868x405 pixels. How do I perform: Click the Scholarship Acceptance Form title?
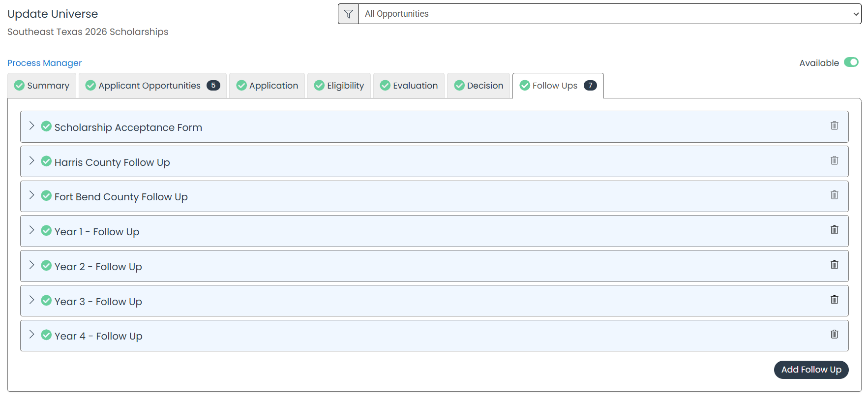(x=128, y=127)
